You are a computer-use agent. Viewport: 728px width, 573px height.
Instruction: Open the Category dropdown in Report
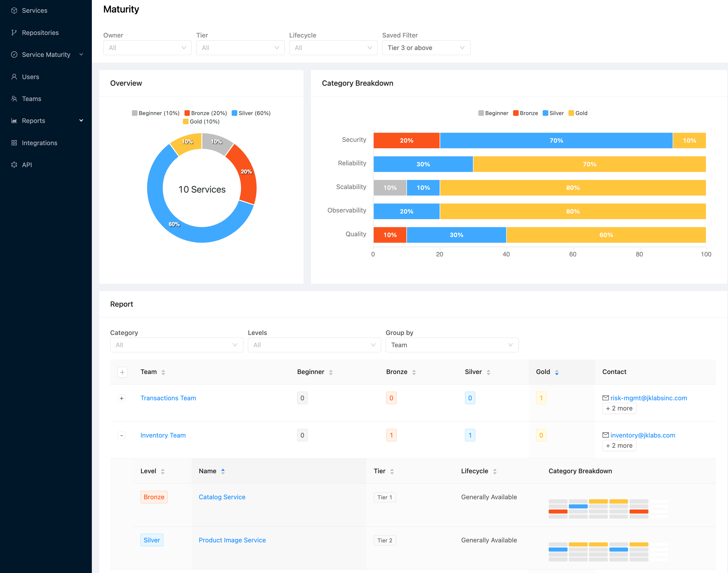pyautogui.click(x=177, y=345)
